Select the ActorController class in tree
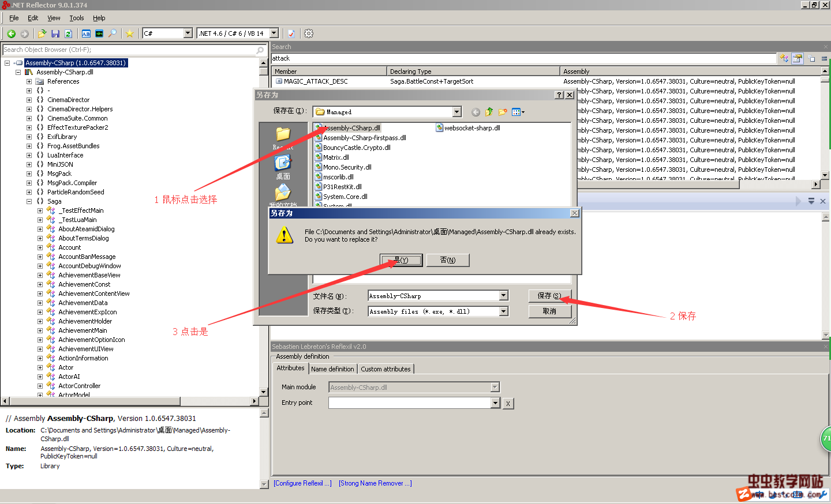Image resolution: width=831 pixels, height=504 pixels. point(79,386)
